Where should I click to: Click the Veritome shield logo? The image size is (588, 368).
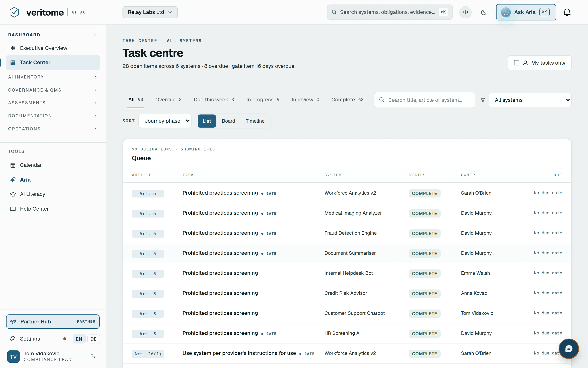pos(14,12)
